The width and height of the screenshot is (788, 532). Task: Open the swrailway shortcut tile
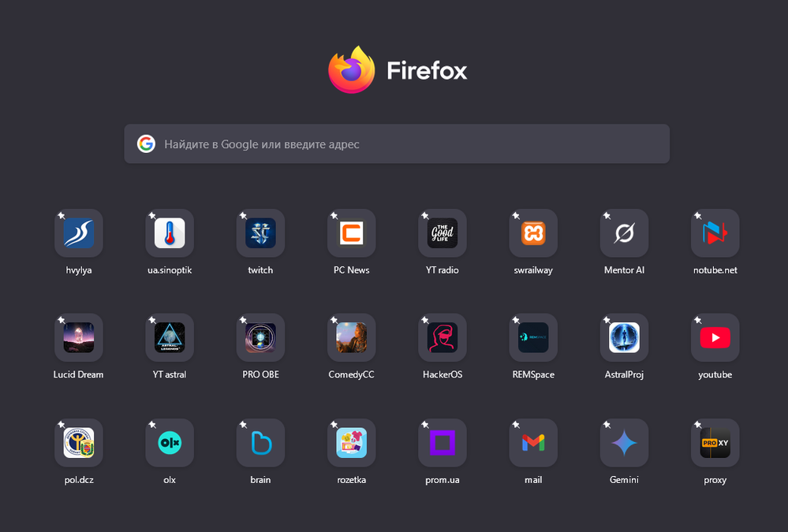(x=533, y=233)
